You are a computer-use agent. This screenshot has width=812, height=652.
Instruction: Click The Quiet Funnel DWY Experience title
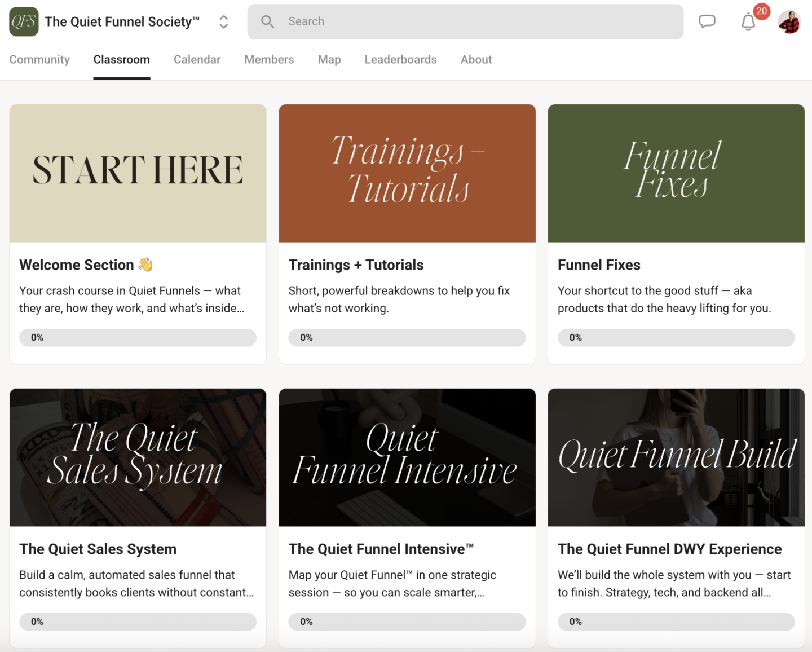[x=669, y=549]
